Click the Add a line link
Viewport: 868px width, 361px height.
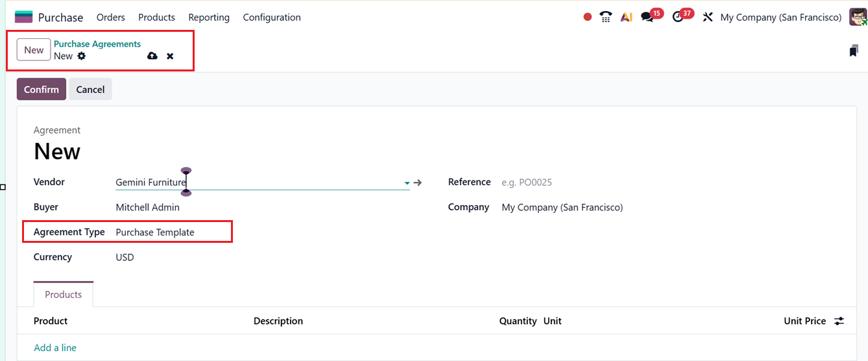click(x=55, y=348)
